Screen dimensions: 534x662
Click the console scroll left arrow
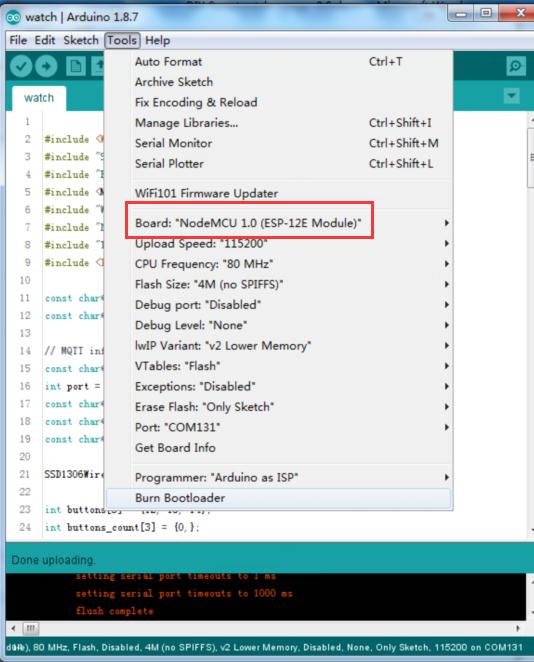tap(13, 628)
